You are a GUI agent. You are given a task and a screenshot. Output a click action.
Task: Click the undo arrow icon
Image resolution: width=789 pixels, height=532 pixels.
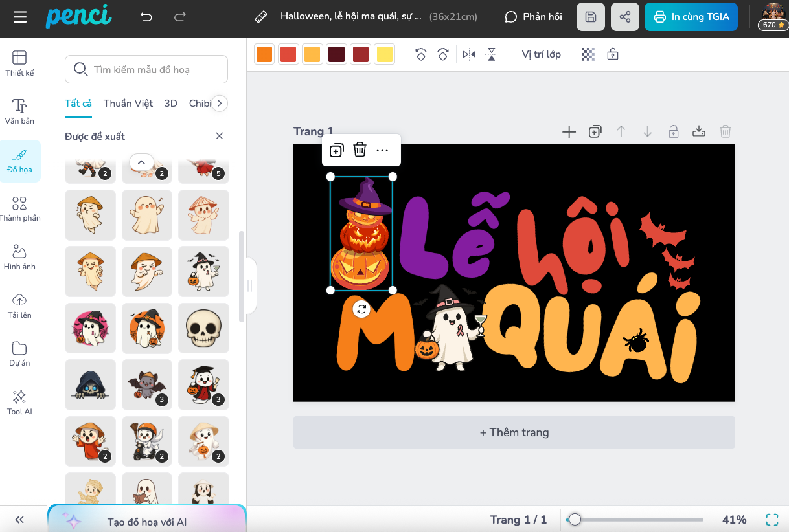(146, 17)
